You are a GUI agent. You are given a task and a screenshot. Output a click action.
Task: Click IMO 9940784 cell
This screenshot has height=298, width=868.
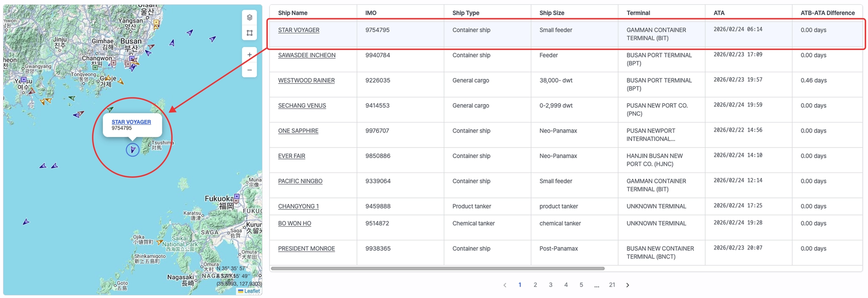(377, 55)
